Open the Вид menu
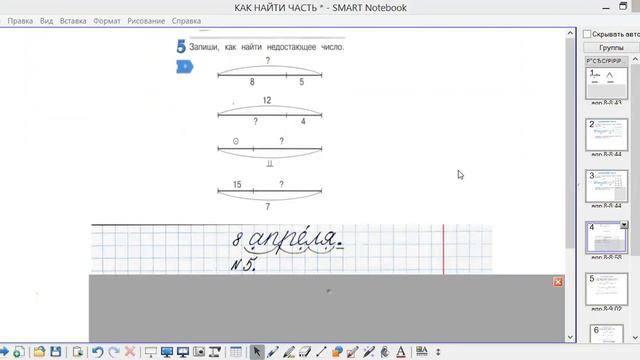 (46, 21)
